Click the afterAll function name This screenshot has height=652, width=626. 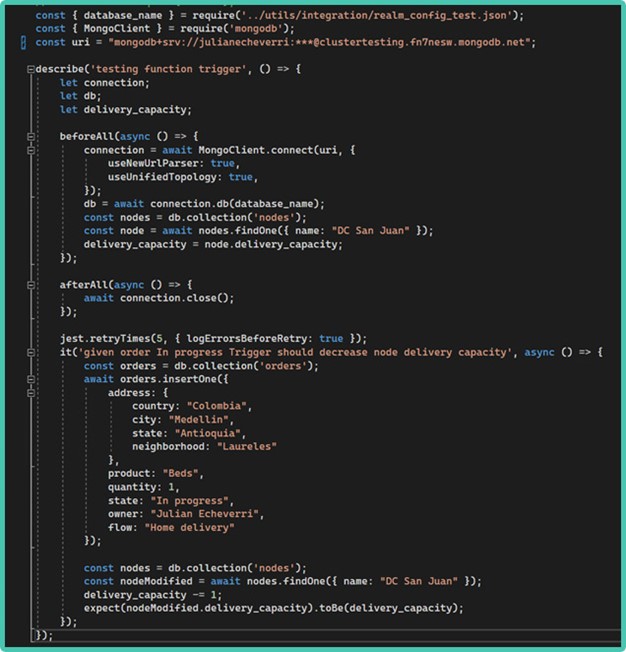point(84,285)
